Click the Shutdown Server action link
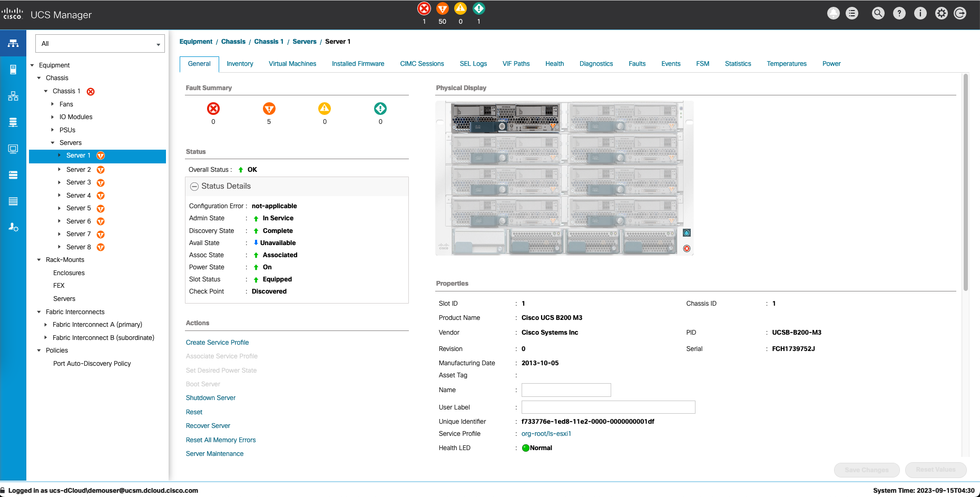The height and width of the screenshot is (497, 980). 210,398
